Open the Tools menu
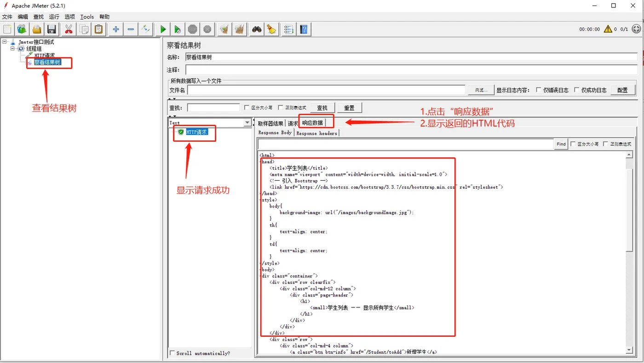The width and height of the screenshot is (644, 363). (87, 17)
